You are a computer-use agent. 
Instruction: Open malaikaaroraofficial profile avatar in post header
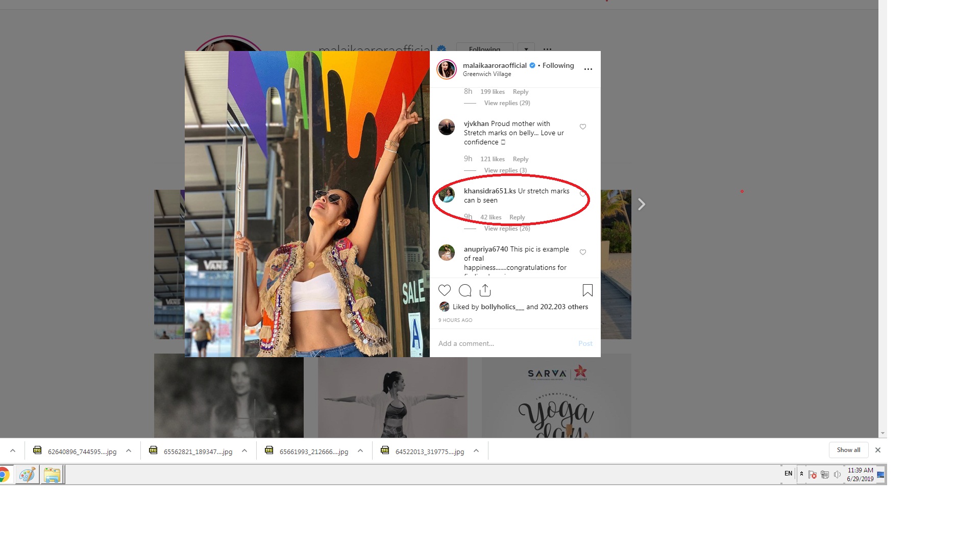point(447,69)
